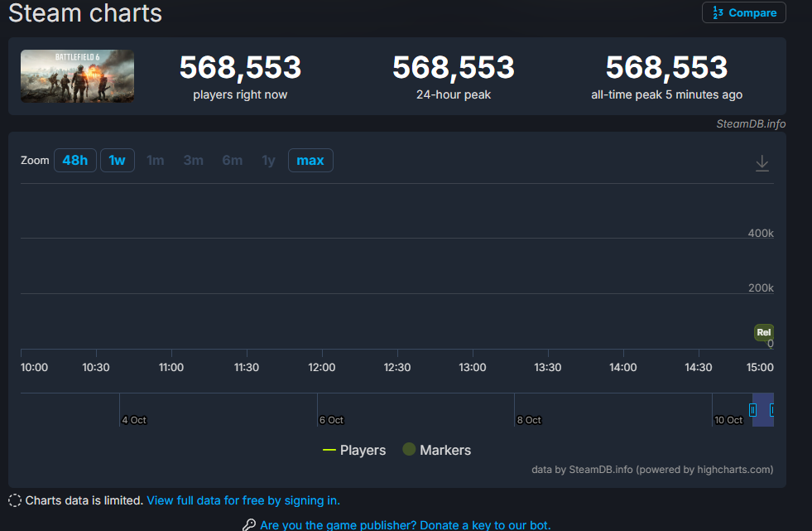The image size is (812, 531).
Task: Click the Steam charts heading
Action: click(x=85, y=12)
